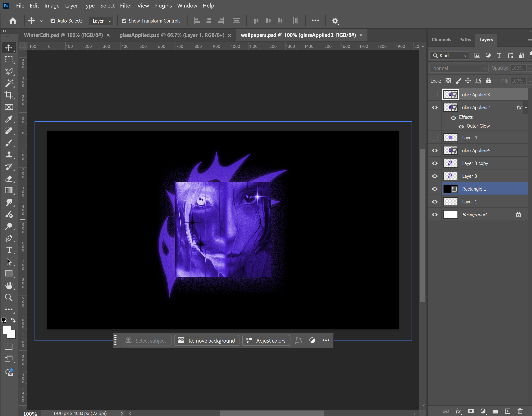The height and width of the screenshot is (416, 532).
Task: Uncheck Show Transform Controls
Action: 124,21
